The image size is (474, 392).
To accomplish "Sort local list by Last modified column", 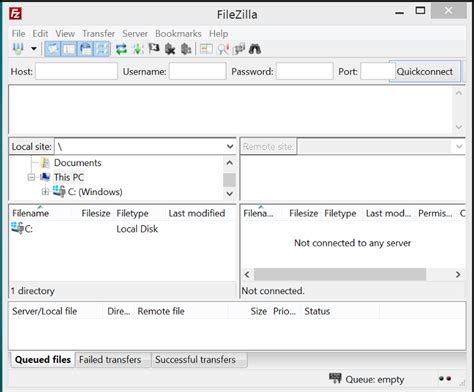I will pyautogui.click(x=197, y=213).
